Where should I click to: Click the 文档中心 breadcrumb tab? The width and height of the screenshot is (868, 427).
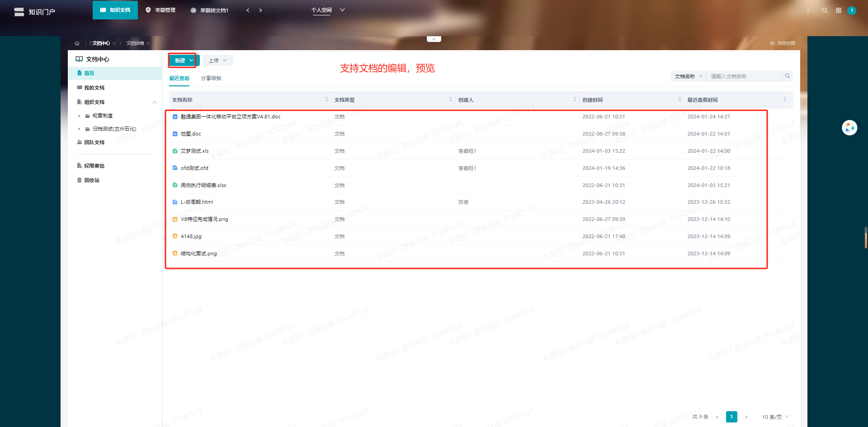(x=101, y=43)
